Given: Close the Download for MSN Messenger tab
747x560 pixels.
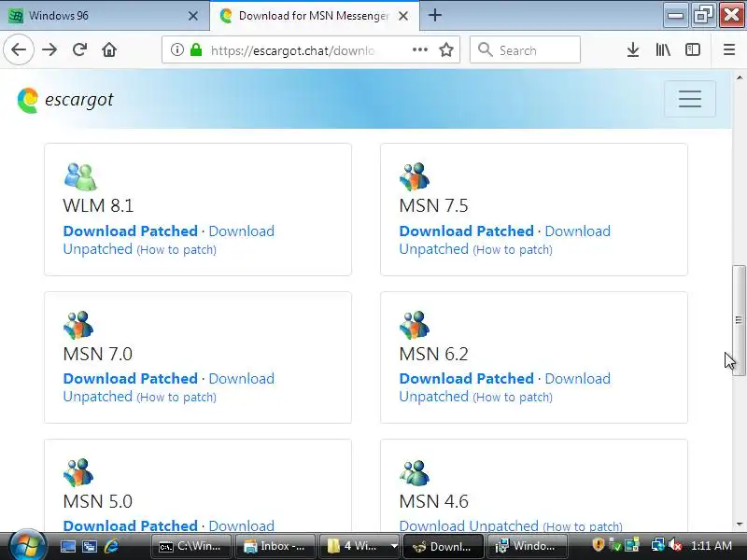Looking at the screenshot, I should pos(403,16).
